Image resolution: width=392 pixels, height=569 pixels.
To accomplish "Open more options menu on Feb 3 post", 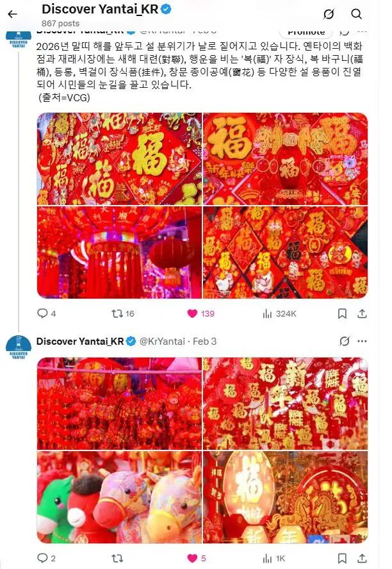I will click(x=362, y=341).
